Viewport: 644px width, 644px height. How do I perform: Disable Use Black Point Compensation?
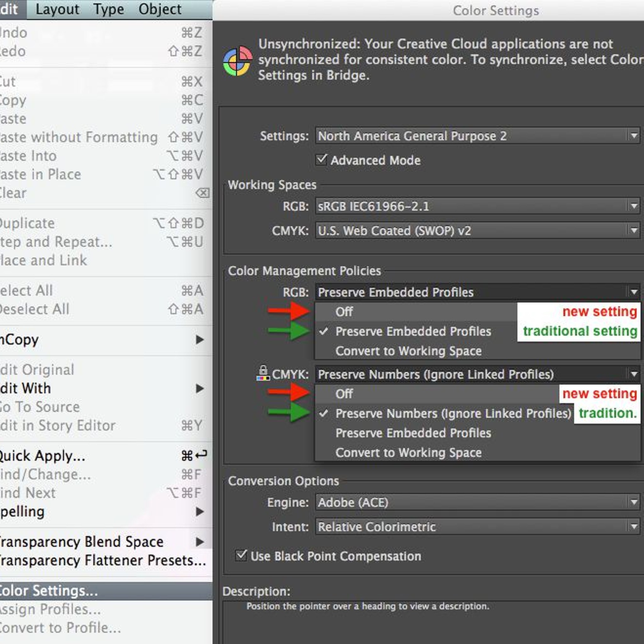[x=241, y=556]
